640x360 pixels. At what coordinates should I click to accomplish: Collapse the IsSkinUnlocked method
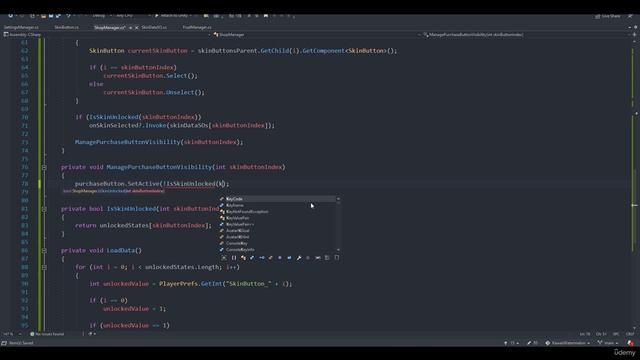pyautogui.click(x=44, y=209)
